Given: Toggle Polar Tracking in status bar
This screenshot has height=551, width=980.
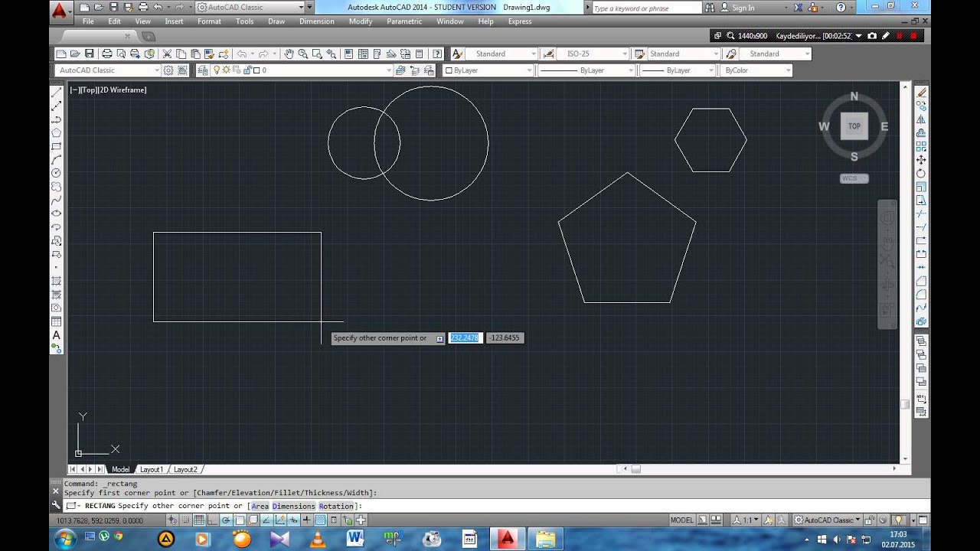Looking at the screenshot, I should click(227, 520).
